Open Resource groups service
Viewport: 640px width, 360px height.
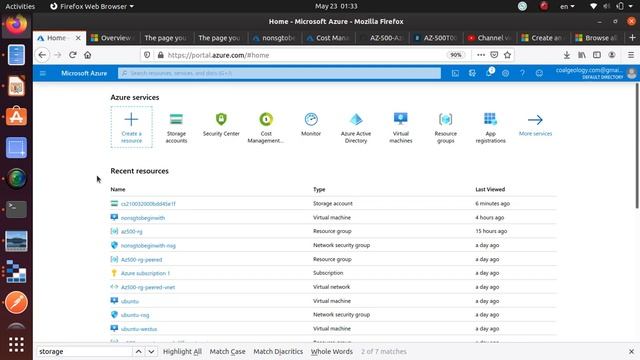coord(446,128)
